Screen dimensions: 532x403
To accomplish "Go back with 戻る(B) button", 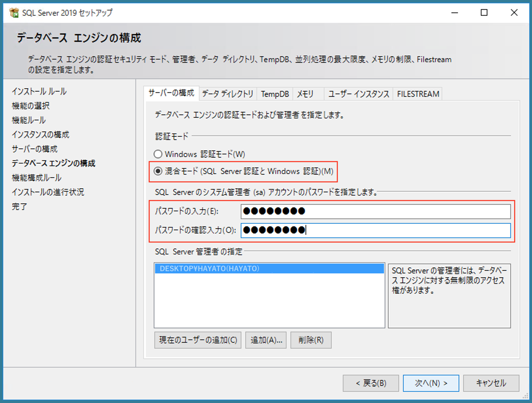I will click(371, 383).
